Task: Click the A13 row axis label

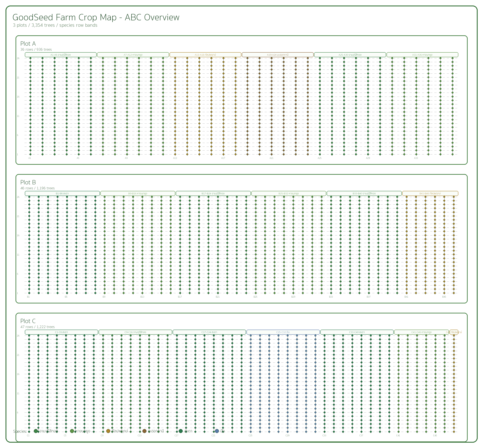Action: click(175, 158)
